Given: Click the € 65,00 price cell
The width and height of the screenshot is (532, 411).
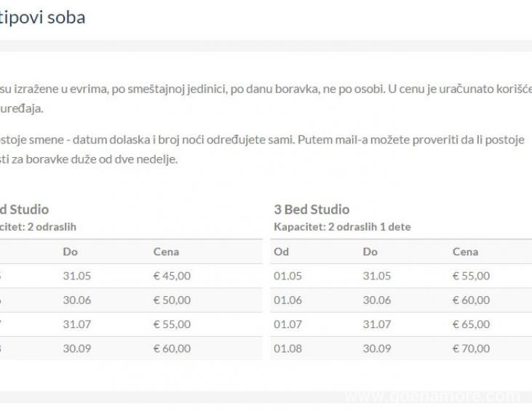Looking at the screenshot, I should (x=471, y=324).
